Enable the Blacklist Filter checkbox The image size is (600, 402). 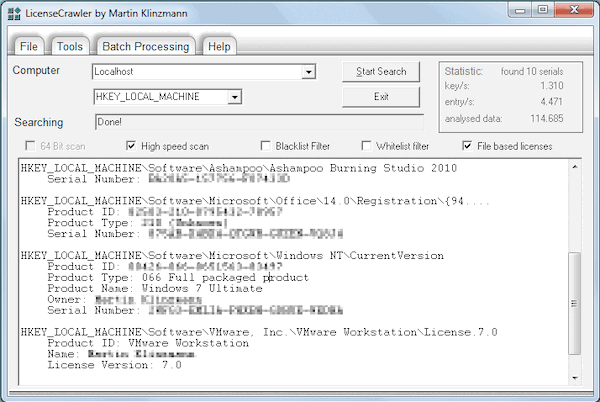[265, 146]
